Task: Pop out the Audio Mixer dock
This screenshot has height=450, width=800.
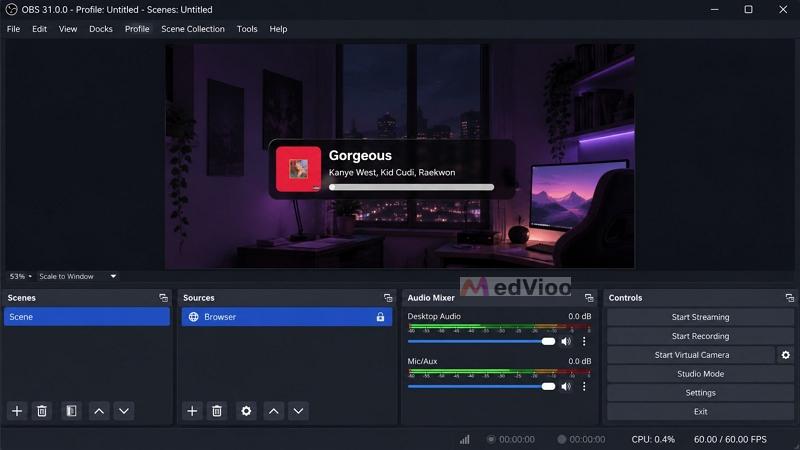Action: (x=589, y=297)
